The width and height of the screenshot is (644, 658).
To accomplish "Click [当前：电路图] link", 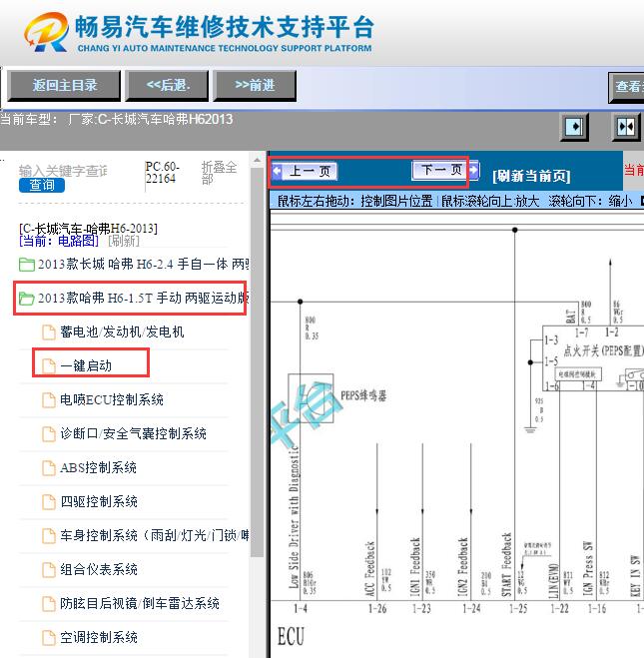I will click(59, 241).
